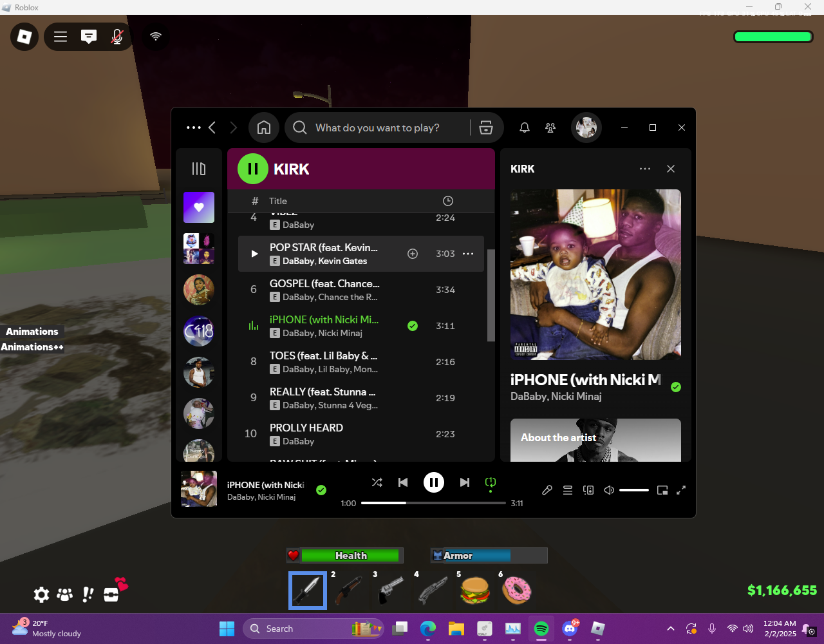
Task: Open the play queue icon
Action: [568, 490]
